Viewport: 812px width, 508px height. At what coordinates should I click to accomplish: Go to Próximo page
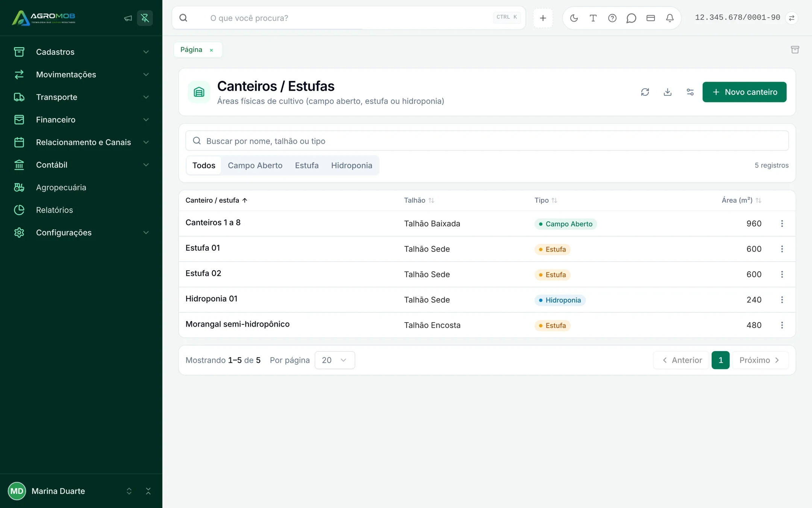pos(760,360)
